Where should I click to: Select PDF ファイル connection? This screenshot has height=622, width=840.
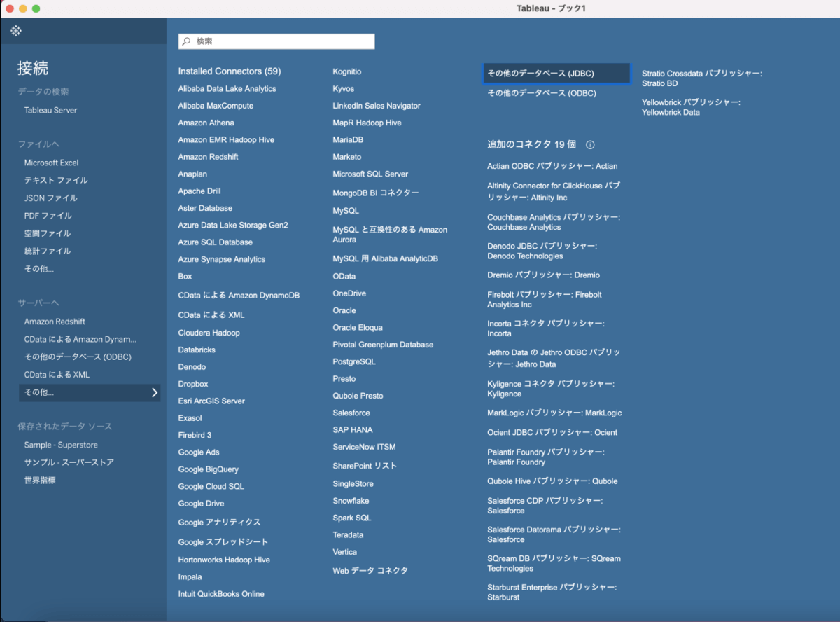coord(48,216)
